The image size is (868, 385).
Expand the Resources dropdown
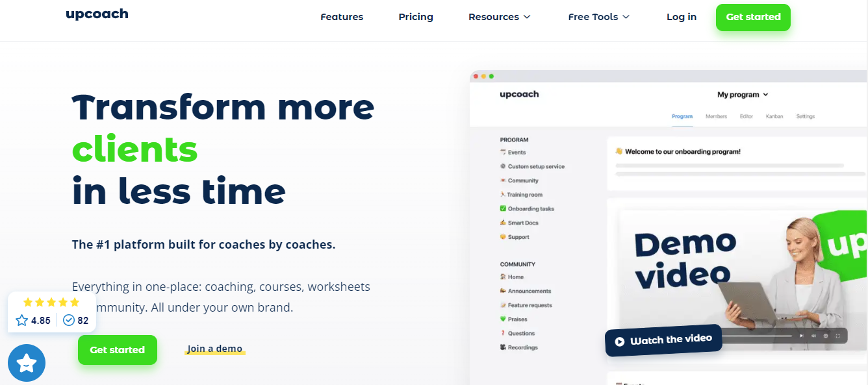tap(499, 17)
